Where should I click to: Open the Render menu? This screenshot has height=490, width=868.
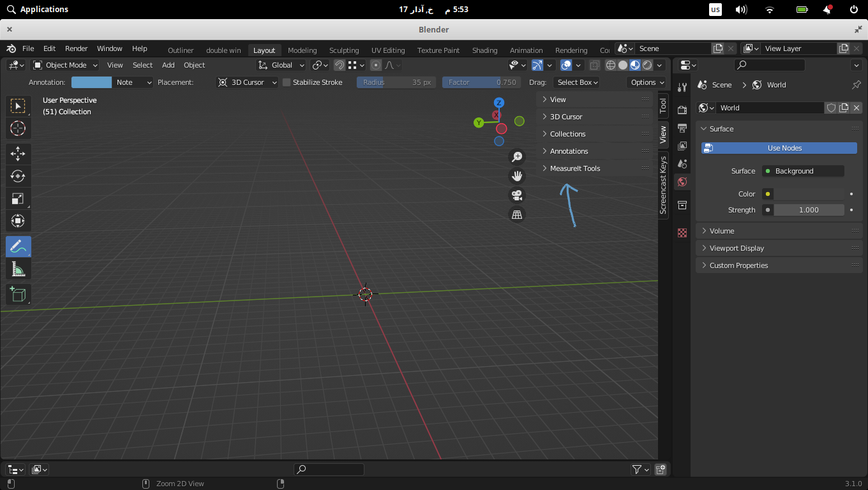tap(77, 48)
